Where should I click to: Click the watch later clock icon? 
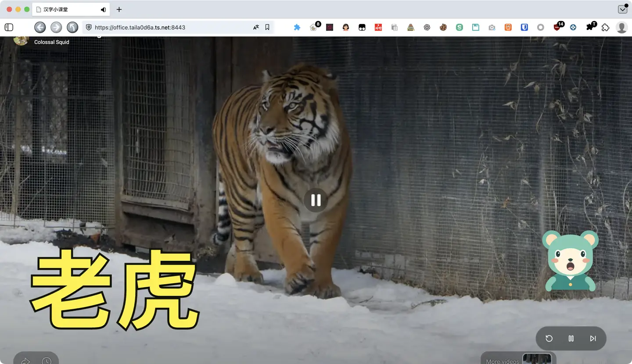pyautogui.click(x=47, y=360)
